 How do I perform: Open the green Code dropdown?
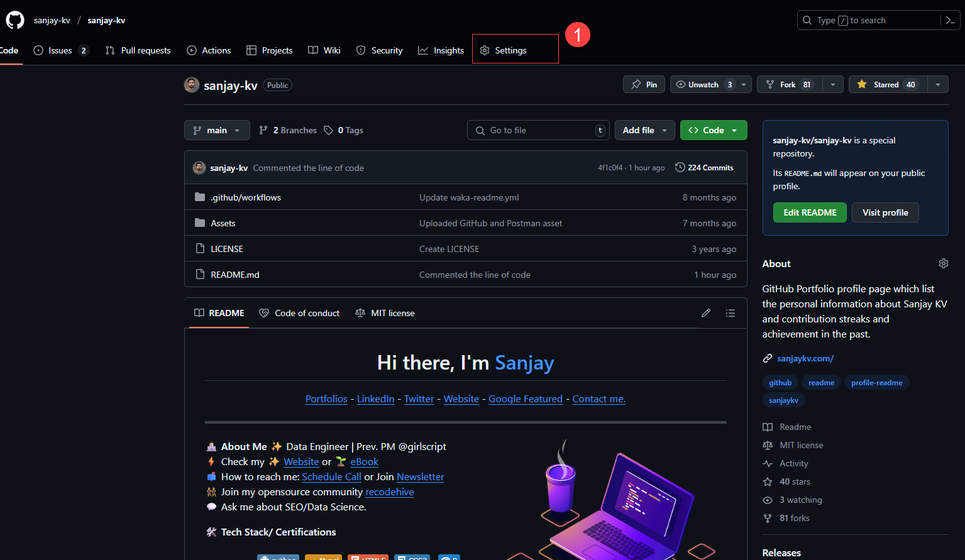(714, 130)
